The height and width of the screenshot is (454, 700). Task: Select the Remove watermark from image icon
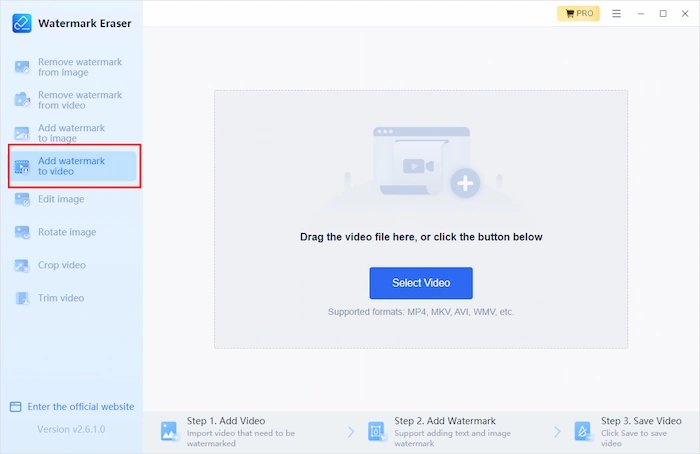pyautogui.click(x=22, y=68)
